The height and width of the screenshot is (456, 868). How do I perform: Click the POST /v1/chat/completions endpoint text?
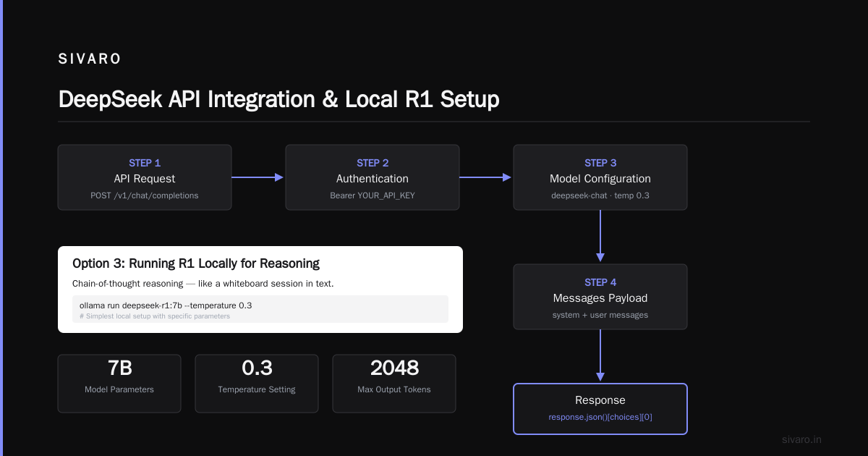point(145,195)
